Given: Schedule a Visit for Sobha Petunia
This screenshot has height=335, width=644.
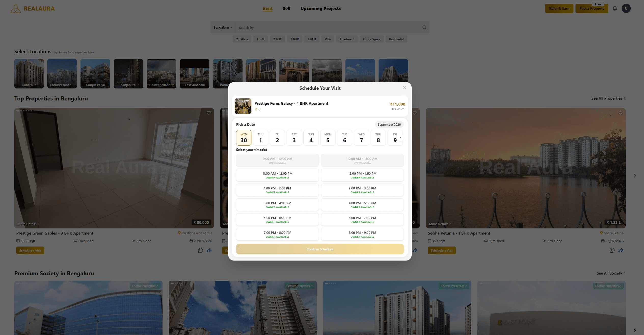Looking at the screenshot, I should tap(442, 250).
